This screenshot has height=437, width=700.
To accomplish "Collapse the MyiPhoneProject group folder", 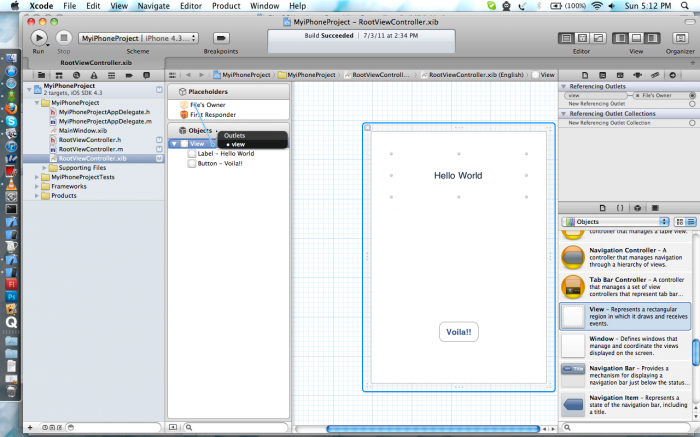I will (37, 103).
